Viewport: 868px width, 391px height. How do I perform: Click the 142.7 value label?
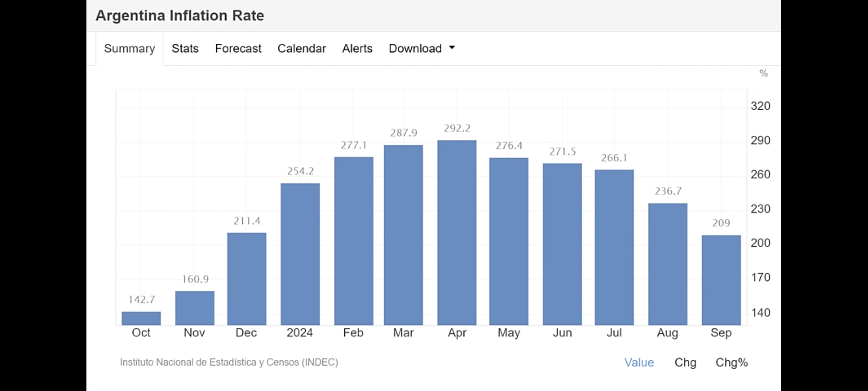click(x=141, y=299)
